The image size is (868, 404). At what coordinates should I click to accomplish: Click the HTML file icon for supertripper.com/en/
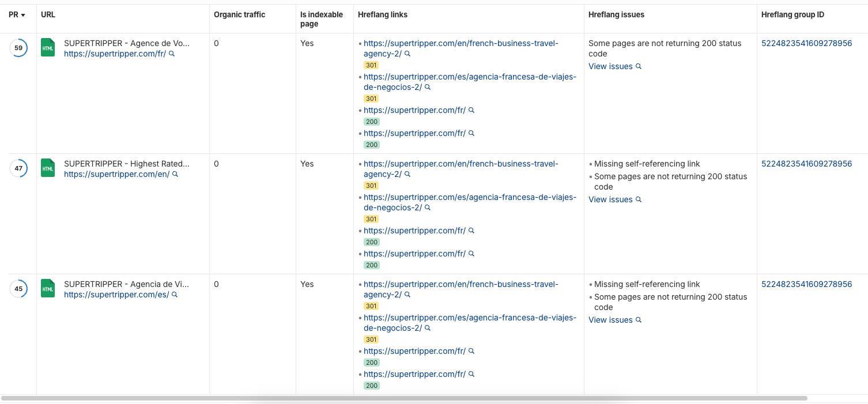(48, 168)
